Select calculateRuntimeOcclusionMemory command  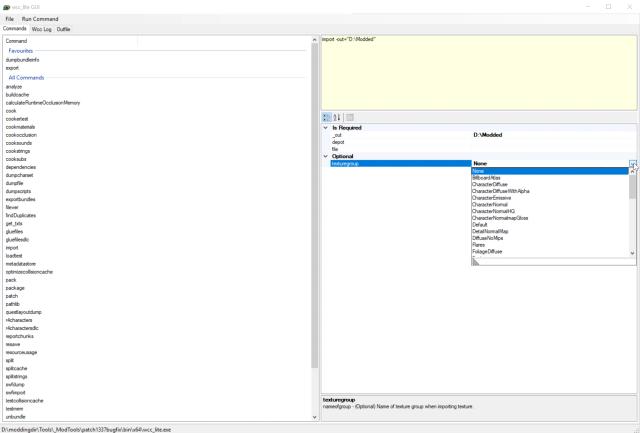click(43, 103)
